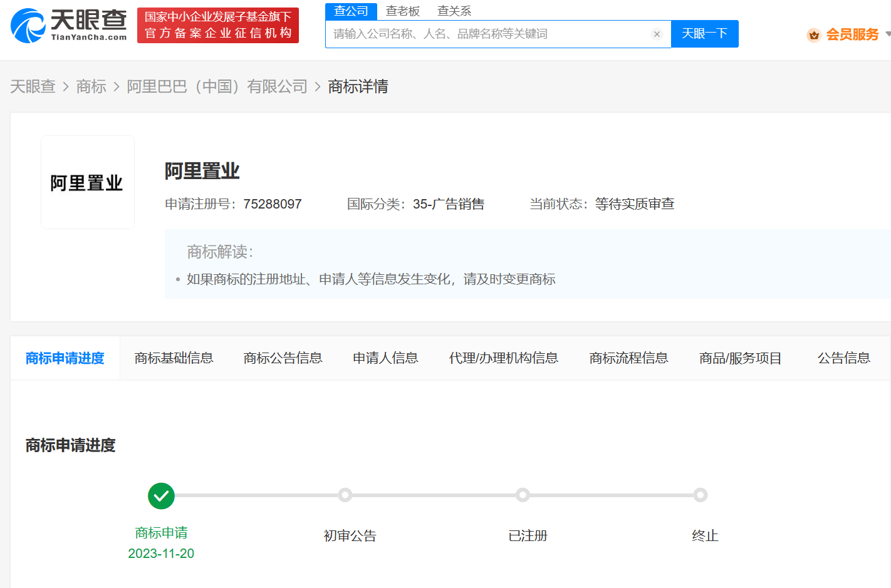This screenshot has width=891, height=588.
Task: Expand the 会员服务 dropdown arrow
Action: click(887, 34)
